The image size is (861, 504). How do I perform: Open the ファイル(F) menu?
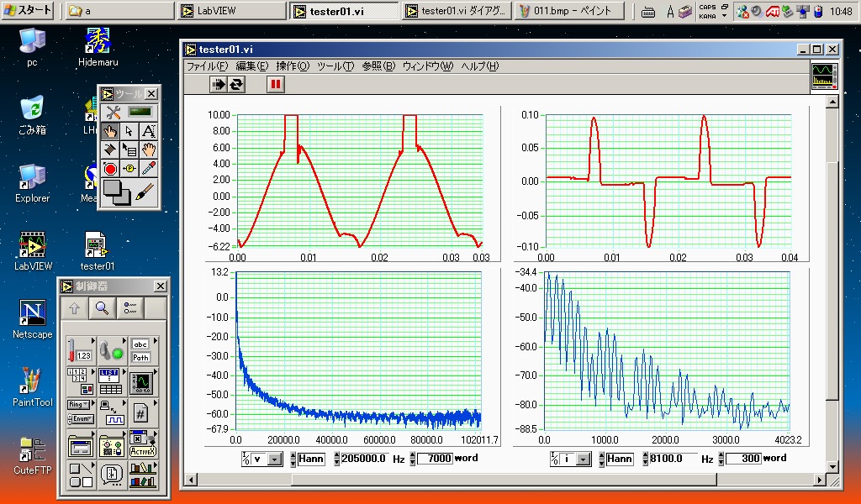[207, 66]
